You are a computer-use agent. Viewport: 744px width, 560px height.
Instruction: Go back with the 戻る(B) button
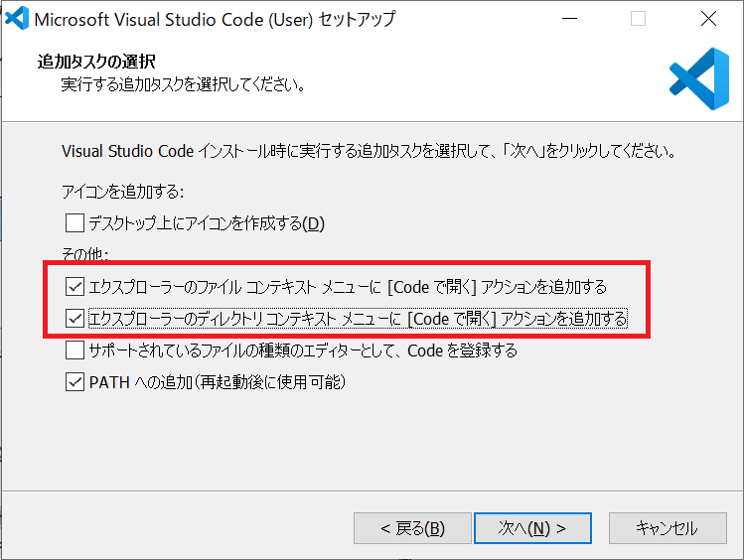point(412,528)
